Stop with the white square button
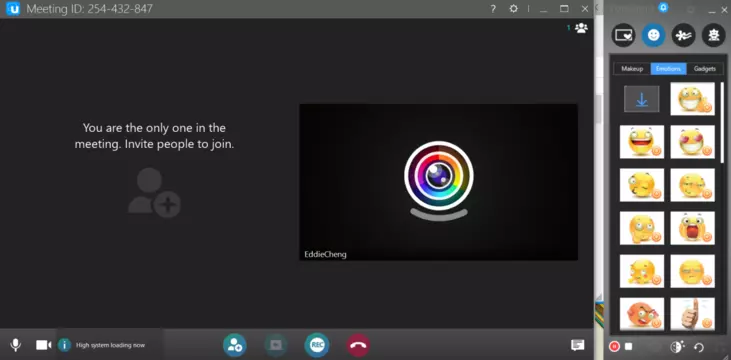This screenshot has height=360, width=731. click(x=628, y=346)
